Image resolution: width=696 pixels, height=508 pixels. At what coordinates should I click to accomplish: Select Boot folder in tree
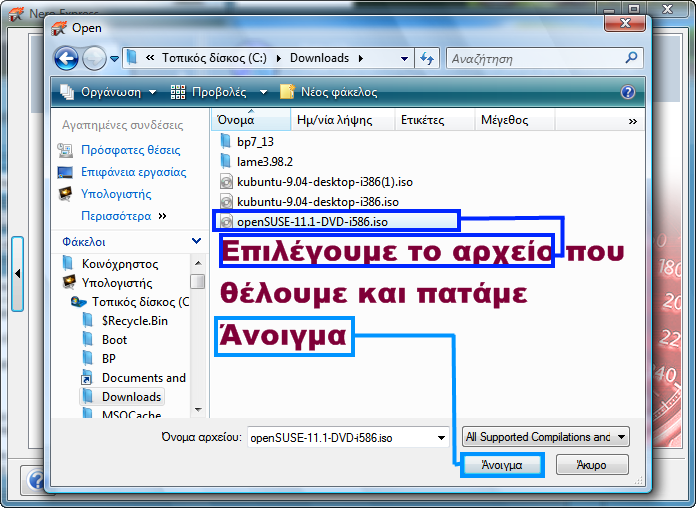point(114,340)
